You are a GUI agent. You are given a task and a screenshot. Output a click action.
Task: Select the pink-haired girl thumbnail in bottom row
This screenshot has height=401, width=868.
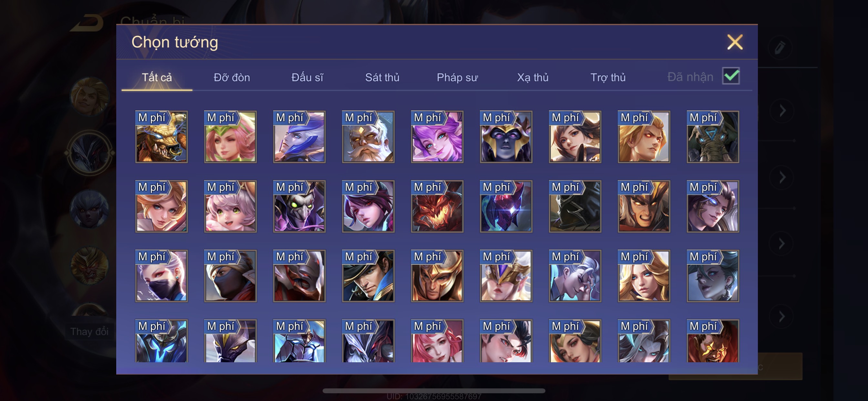437,341
